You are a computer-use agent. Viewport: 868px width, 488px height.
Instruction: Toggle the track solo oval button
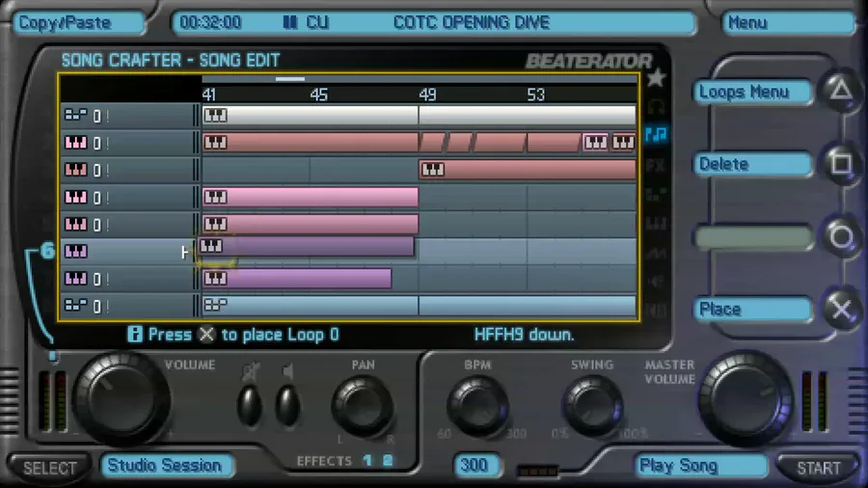point(287,406)
